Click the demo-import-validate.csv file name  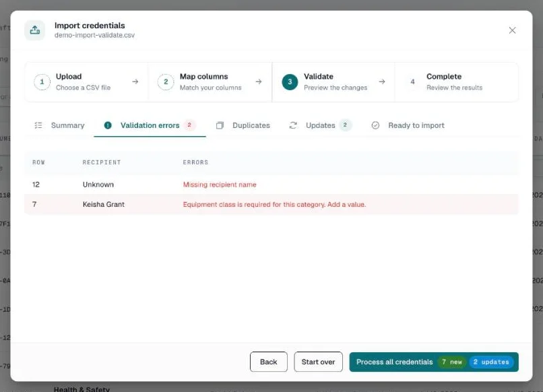(x=94, y=35)
